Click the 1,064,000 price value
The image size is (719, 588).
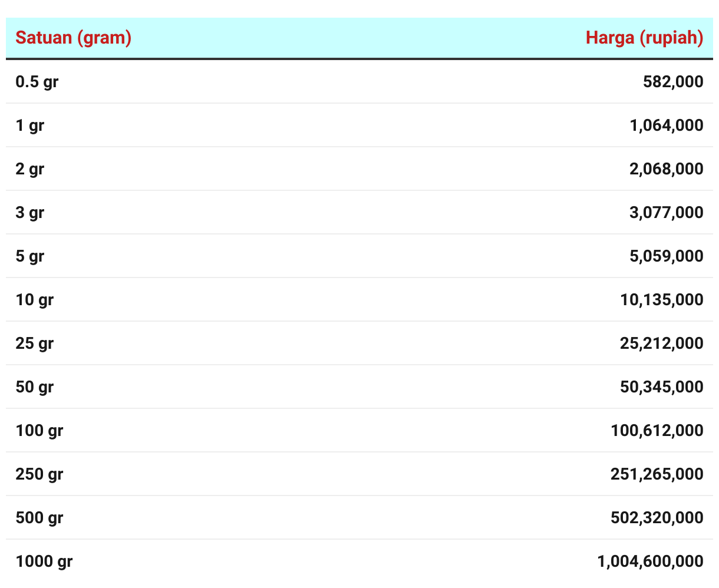coord(667,125)
